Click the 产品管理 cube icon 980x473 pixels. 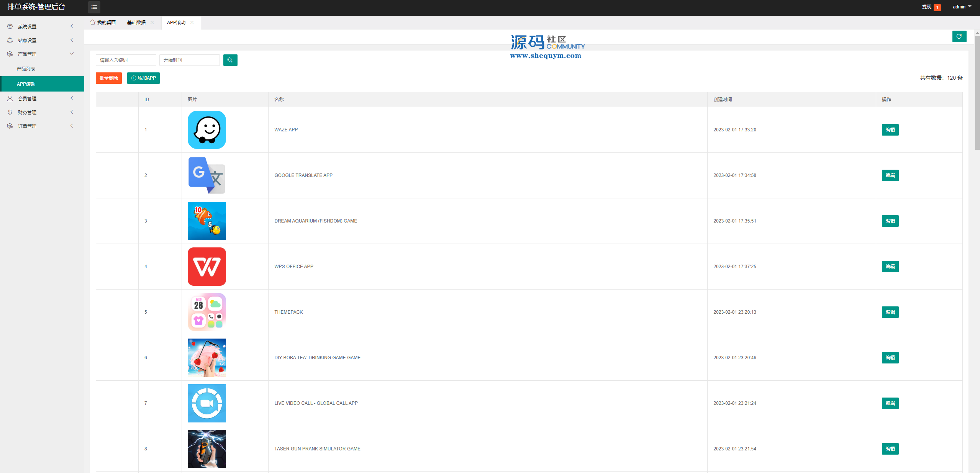[x=10, y=54]
